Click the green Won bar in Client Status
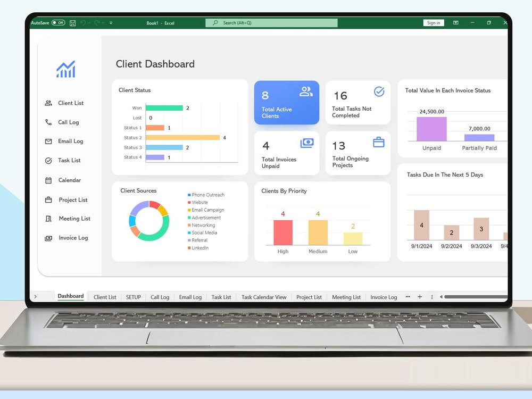Screen dimensions: 532x399 pyautogui.click(x=164, y=108)
